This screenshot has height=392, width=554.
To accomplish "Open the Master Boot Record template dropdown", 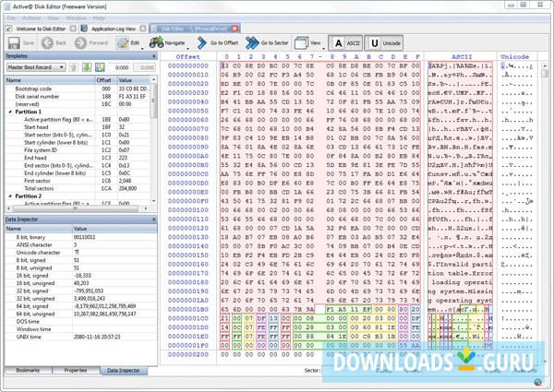I will 35,67.
